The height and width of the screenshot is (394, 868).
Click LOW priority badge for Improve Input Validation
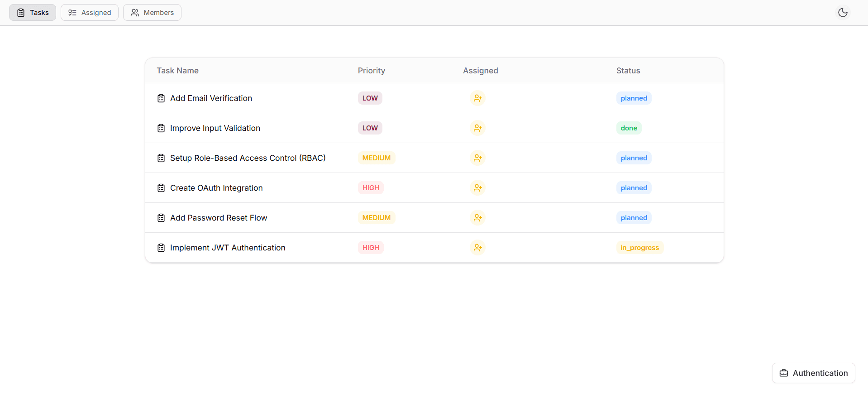click(370, 128)
